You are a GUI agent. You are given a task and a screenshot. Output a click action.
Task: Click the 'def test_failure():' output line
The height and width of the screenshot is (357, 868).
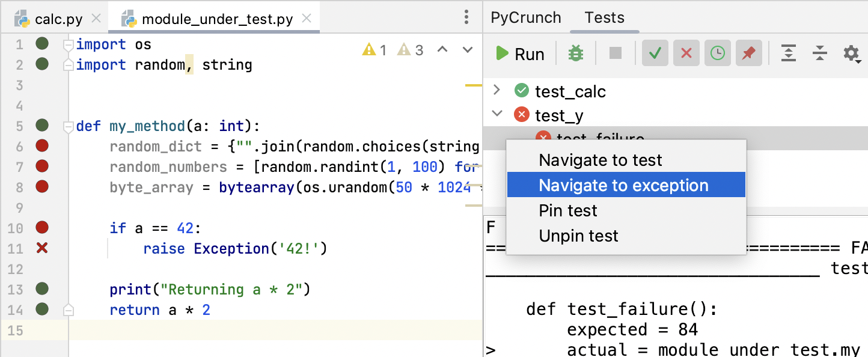(x=622, y=309)
